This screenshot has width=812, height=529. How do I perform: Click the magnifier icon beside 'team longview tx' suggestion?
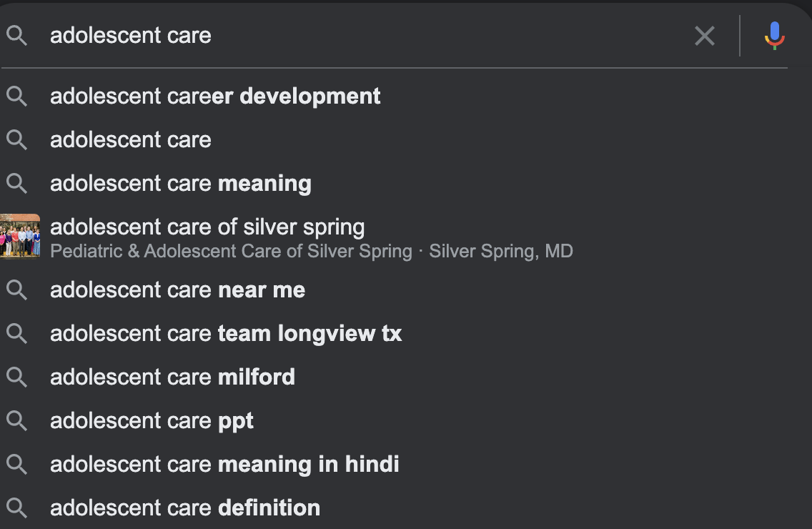(x=17, y=334)
